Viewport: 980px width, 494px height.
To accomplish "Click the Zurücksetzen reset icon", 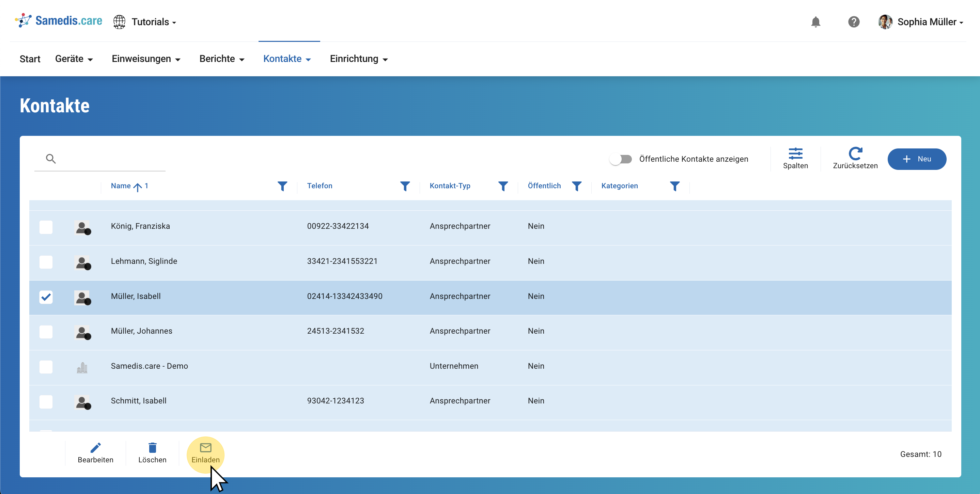I will coord(855,154).
